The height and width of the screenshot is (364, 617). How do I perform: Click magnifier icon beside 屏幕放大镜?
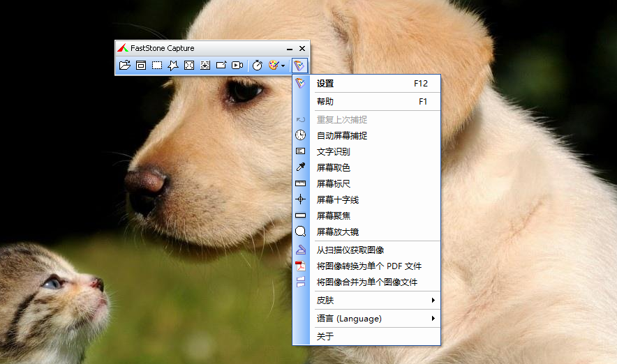pyautogui.click(x=301, y=232)
